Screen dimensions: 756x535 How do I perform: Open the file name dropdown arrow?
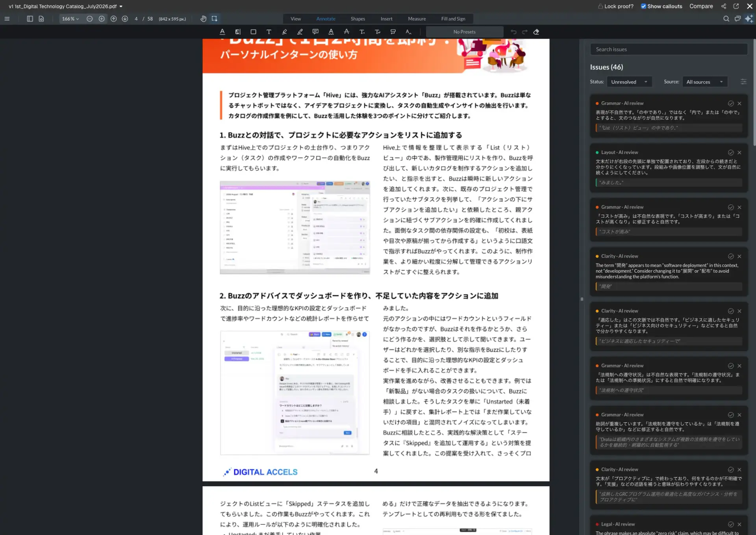[121, 6]
